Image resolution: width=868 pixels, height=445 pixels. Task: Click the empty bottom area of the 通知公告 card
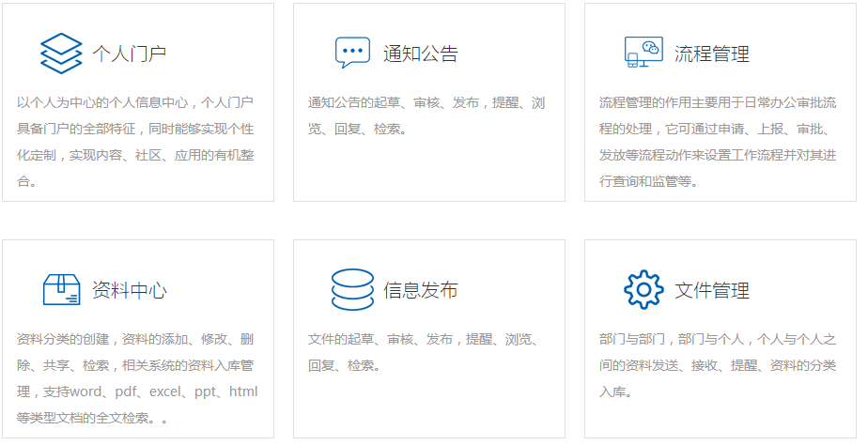point(428,174)
